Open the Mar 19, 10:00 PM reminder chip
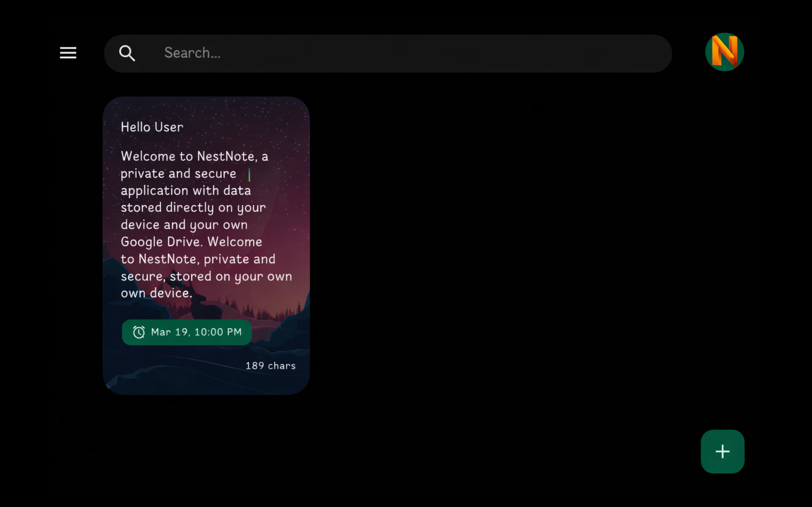This screenshot has width=812, height=507. (187, 332)
